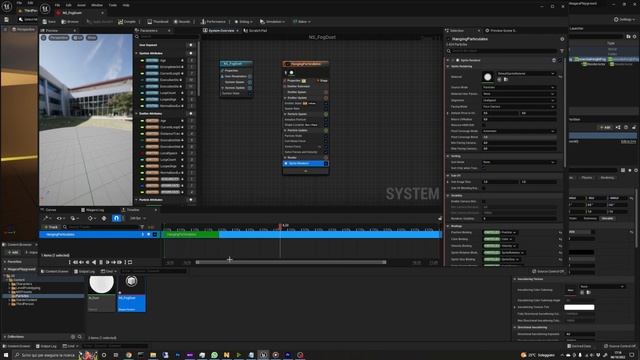Click the Material thumbnail in Sprite Rendering

tap(487, 77)
